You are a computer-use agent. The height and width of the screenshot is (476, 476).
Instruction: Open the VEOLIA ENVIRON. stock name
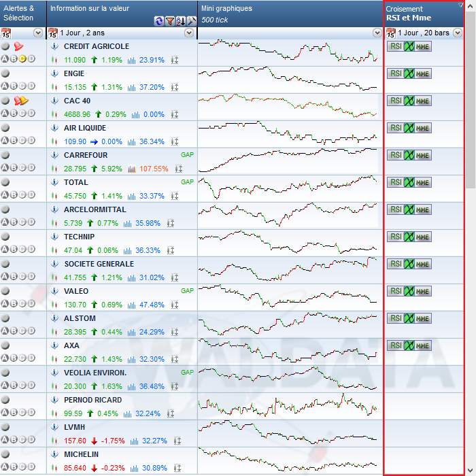[95, 373]
